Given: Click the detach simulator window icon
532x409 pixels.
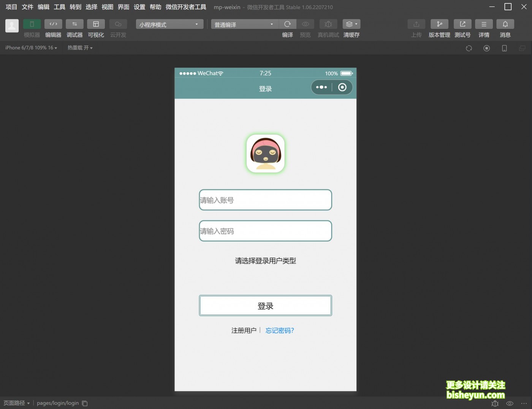Looking at the screenshot, I should coord(522,48).
